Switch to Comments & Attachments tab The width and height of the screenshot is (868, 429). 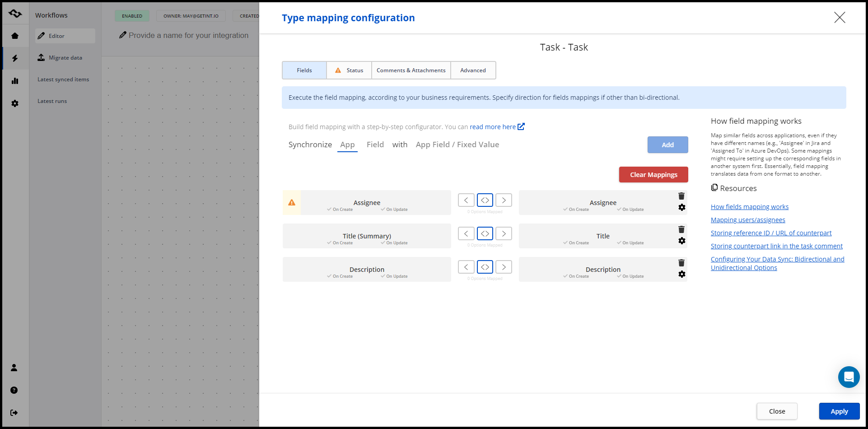pos(411,70)
